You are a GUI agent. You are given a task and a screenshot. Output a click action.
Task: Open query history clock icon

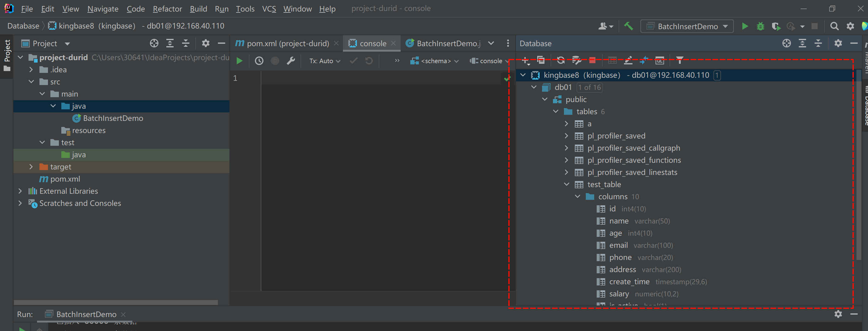pyautogui.click(x=259, y=61)
